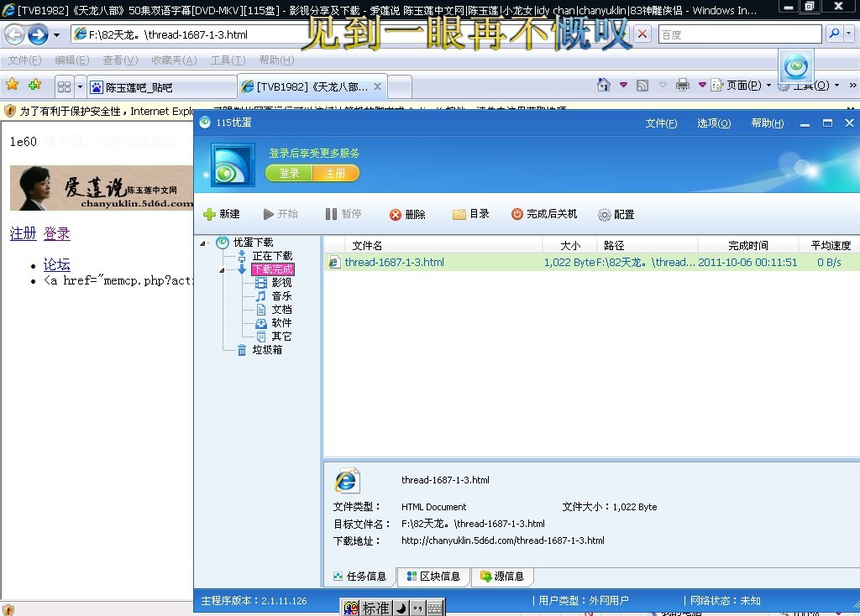Click the RSS feeds icon

click(642, 86)
